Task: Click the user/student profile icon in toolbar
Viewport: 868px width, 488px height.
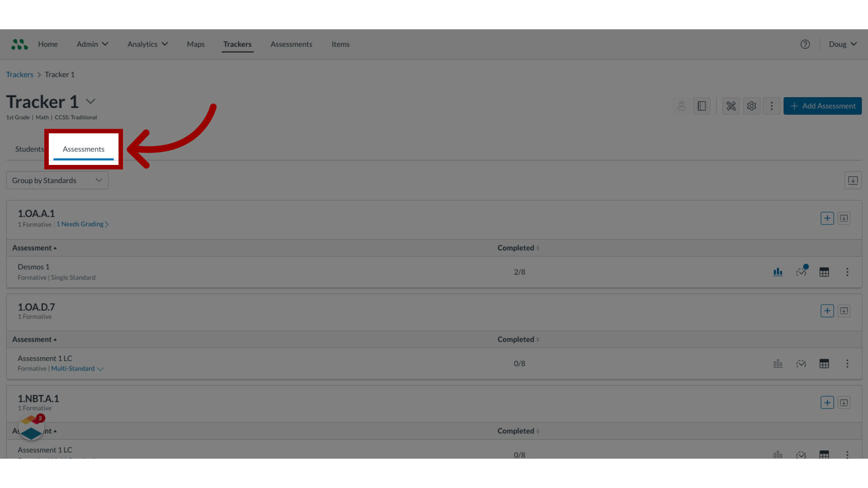Action: click(x=681, y=105)
